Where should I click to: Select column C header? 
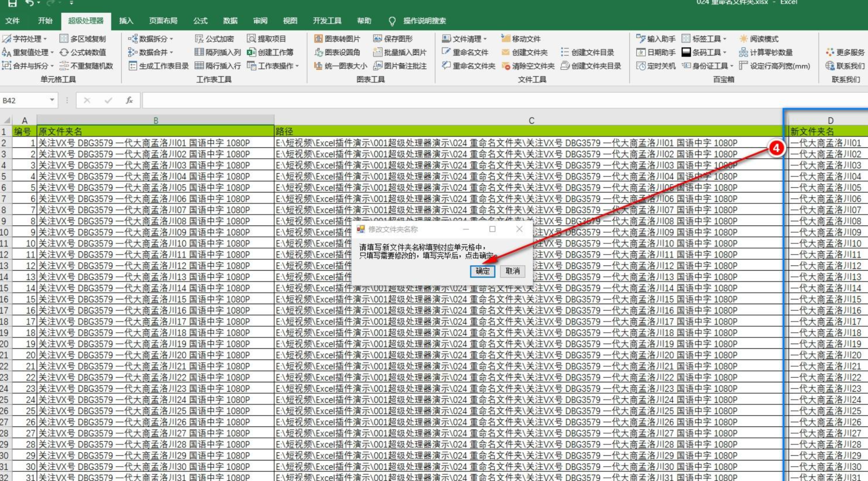531,121
